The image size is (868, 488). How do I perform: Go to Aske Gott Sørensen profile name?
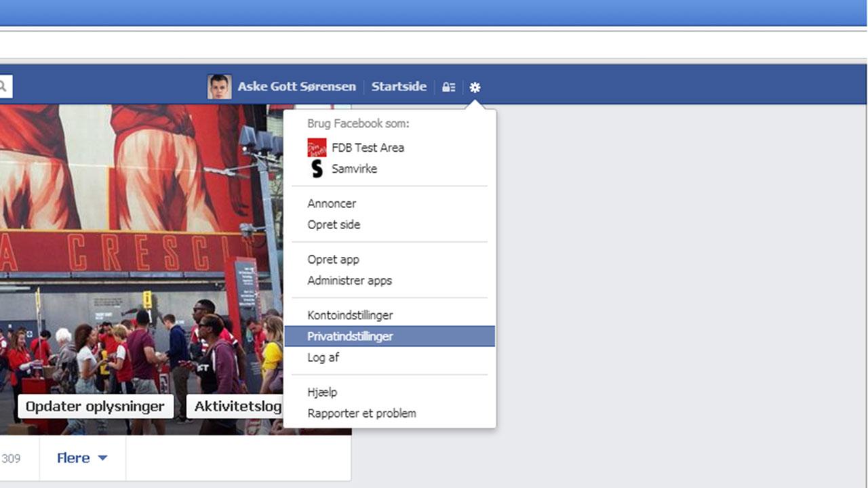(x=296, y=87)
